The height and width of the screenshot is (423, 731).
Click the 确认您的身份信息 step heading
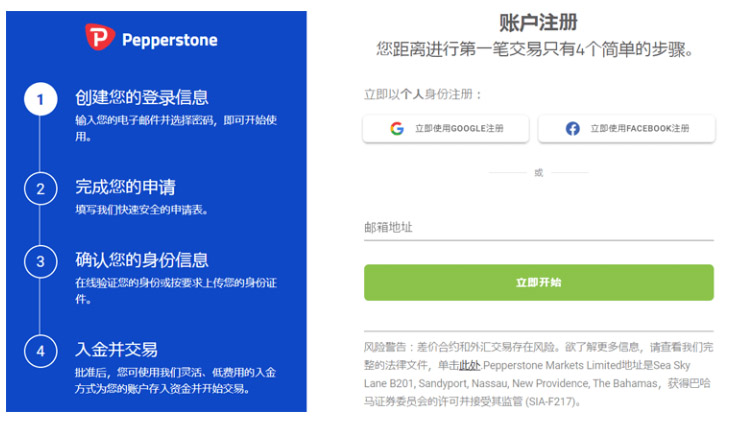[142, 260]
